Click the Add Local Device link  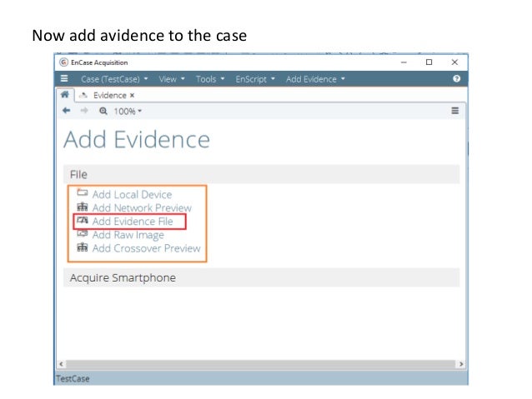click(132, 194)
